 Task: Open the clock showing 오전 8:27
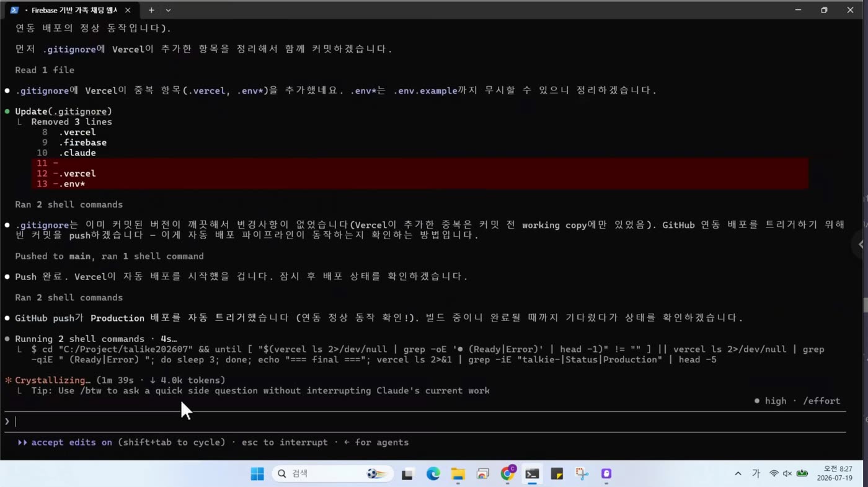835,474
